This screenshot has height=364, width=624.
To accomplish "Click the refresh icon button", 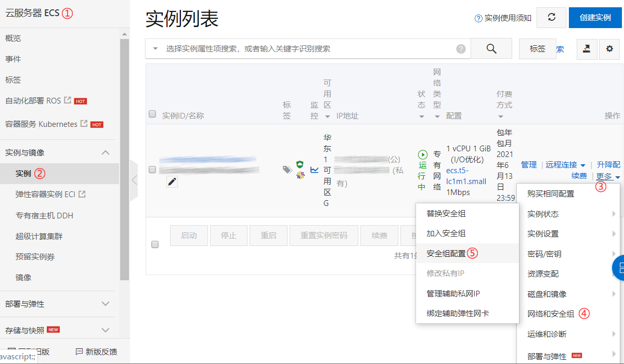I will (x=551, y=18).
